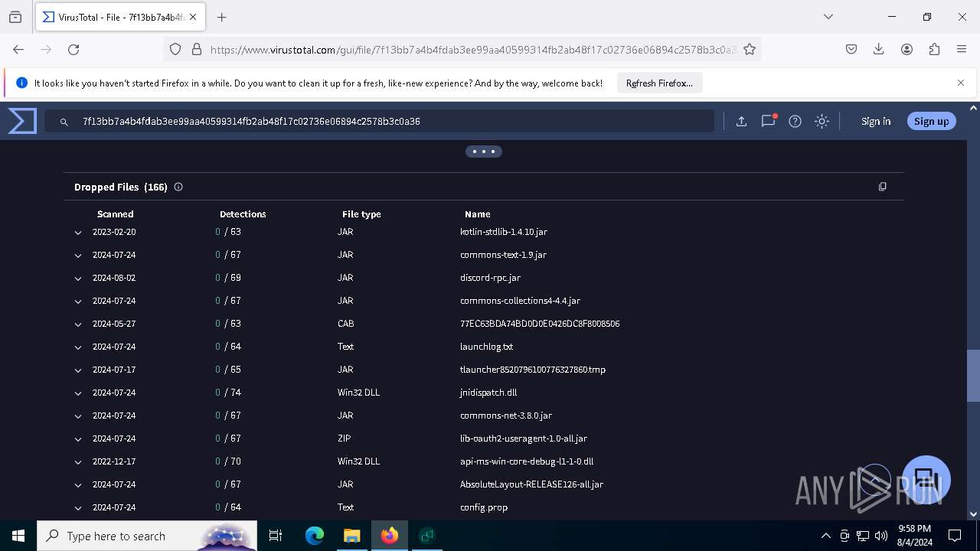Click the Name column header

coord(477,214)
